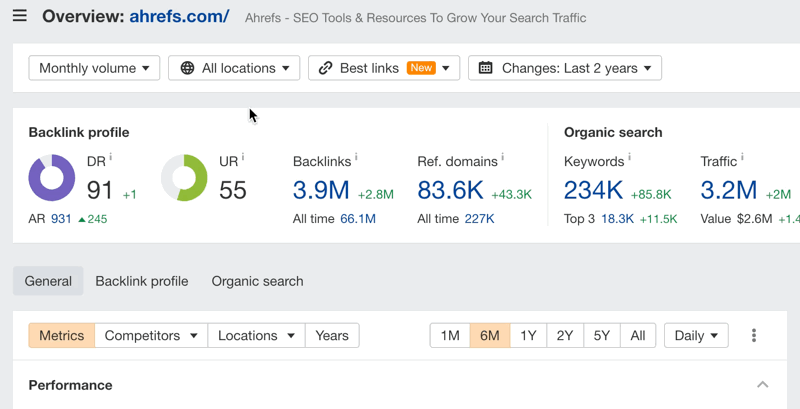Open the 3.2M traffic value
Image resolution: width=800 pixels, height=409 pixels.
coord(729,190)
